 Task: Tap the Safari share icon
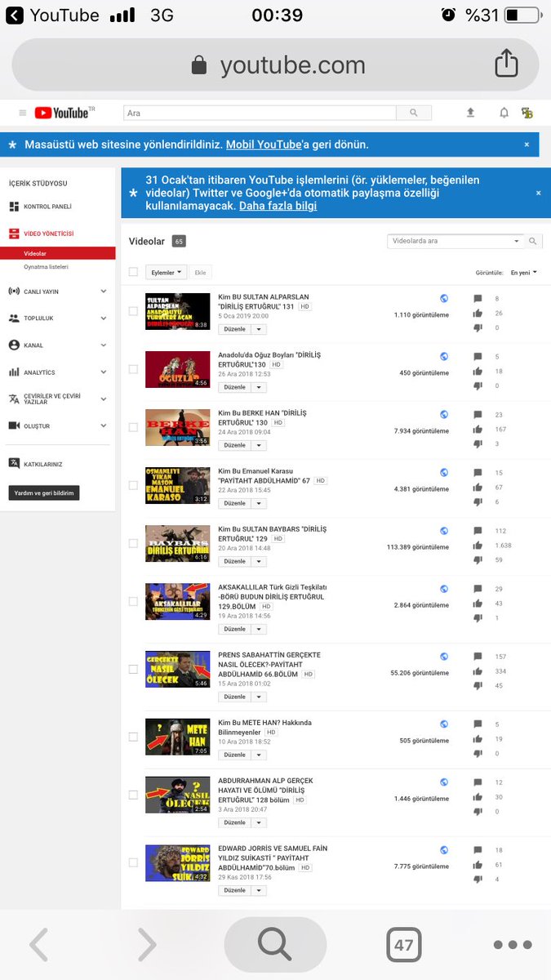[x=506, y=64]
